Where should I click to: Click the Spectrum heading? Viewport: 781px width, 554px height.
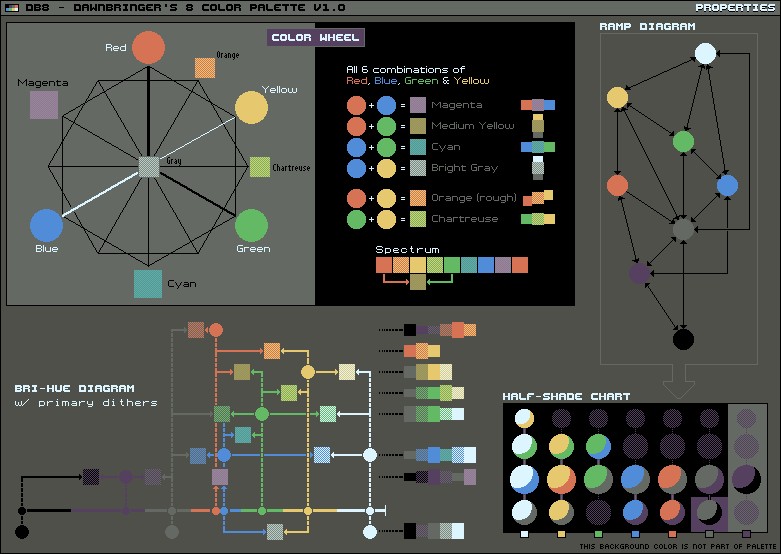(407, 249)
